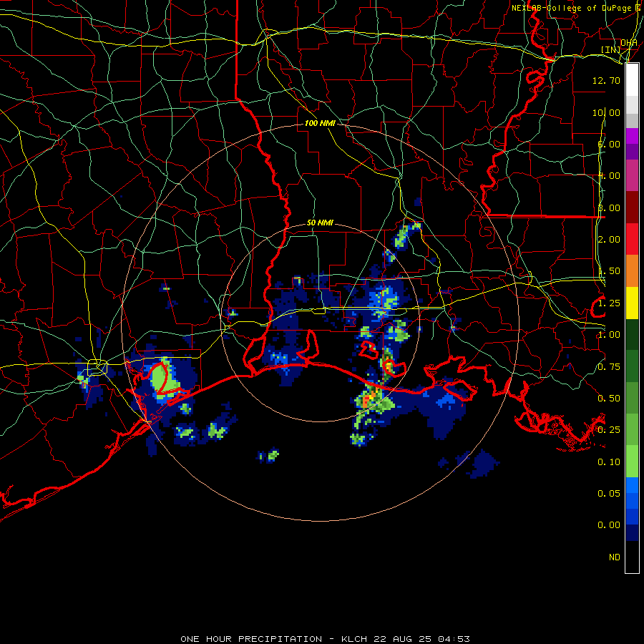Viewport: 644px width, 644px height.
Task: Click the 50 NMI range ring label
Action: (320, 223)
